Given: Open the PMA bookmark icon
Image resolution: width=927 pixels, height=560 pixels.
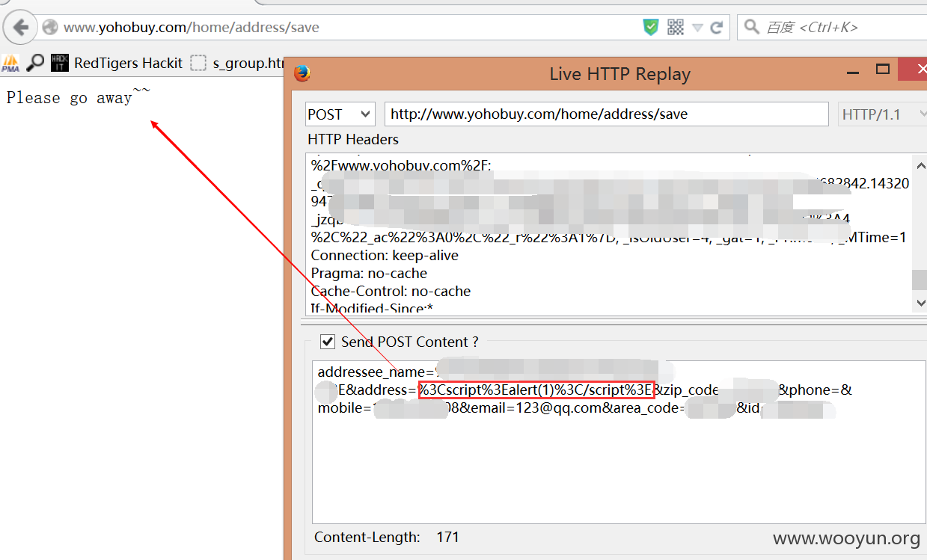Looking at the screenshot, I should 10,64.
